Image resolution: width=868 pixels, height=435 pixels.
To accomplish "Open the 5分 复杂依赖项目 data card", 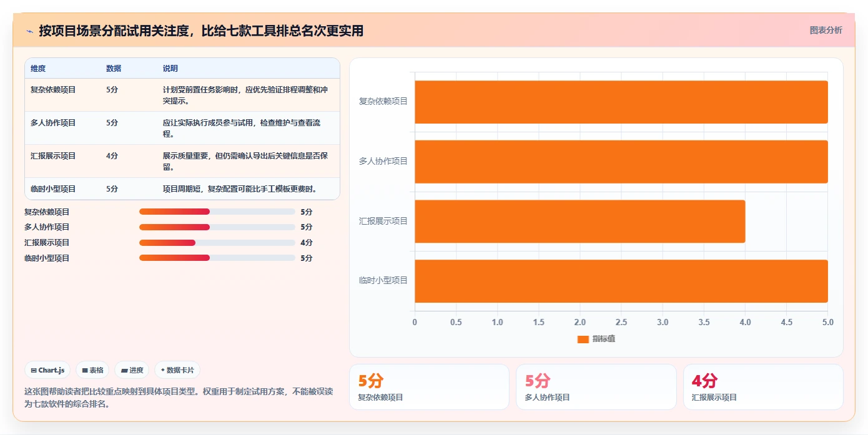I will coord(429,387).
